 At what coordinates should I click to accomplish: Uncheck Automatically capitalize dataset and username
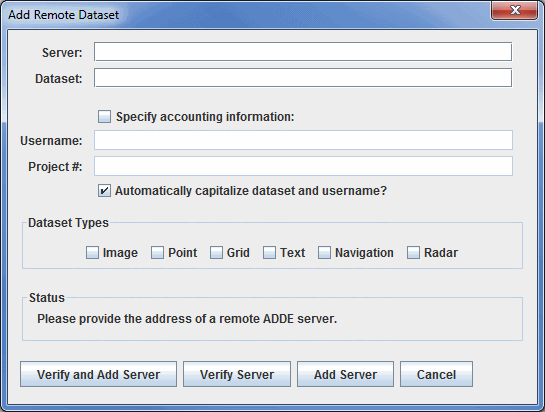click(x=104, y=191)
